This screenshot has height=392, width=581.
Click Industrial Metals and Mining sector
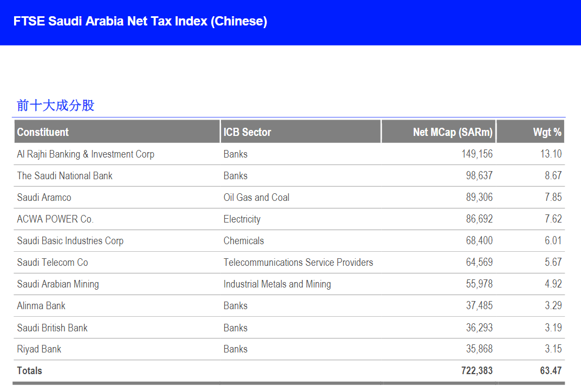tap(277, 284)
